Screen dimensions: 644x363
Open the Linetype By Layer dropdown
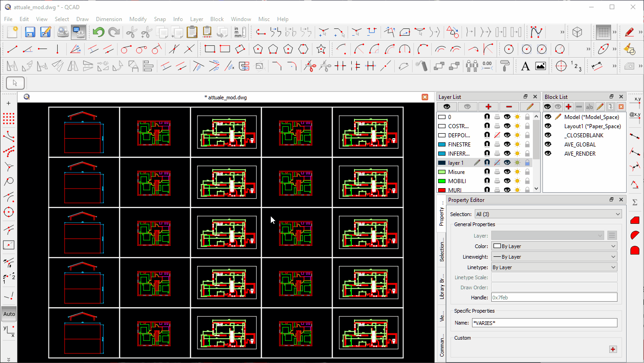pos(554,267)
